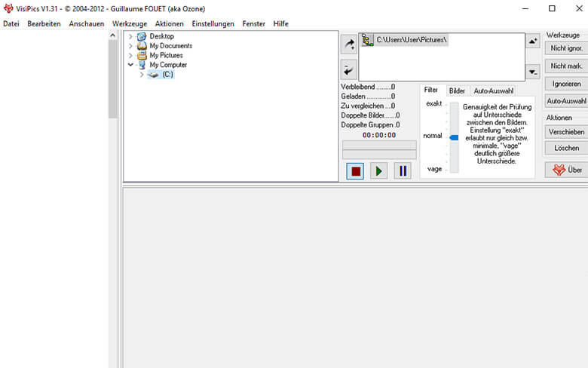
Task: Pause the scan with blue pause icon
Action: click(403, 171)
